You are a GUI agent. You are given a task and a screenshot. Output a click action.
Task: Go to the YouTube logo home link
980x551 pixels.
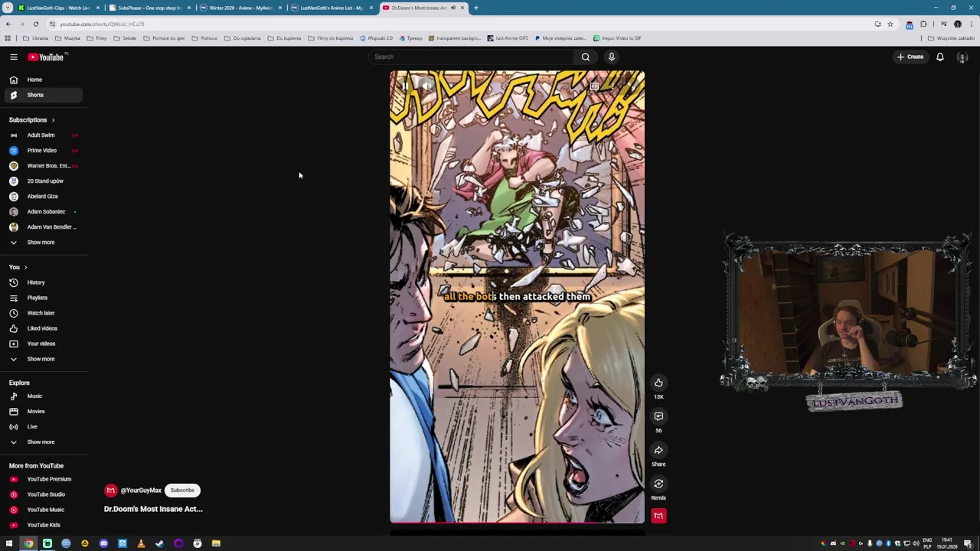pos(47,57)
